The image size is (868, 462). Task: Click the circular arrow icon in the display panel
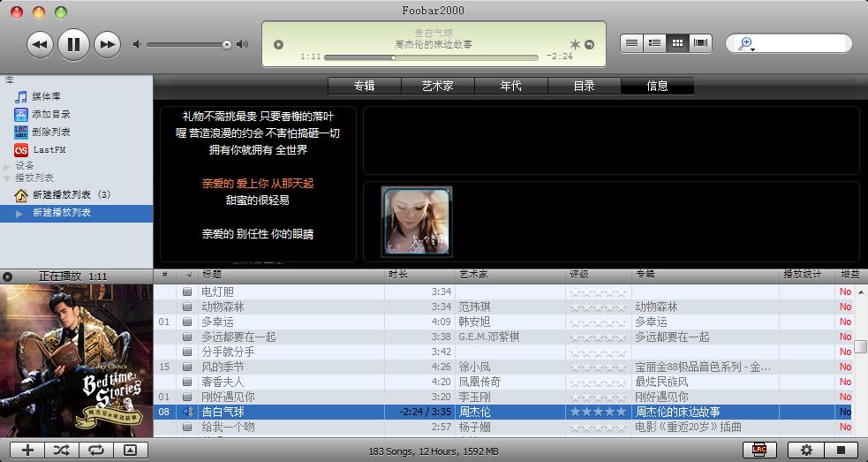(x=590, y=45)
